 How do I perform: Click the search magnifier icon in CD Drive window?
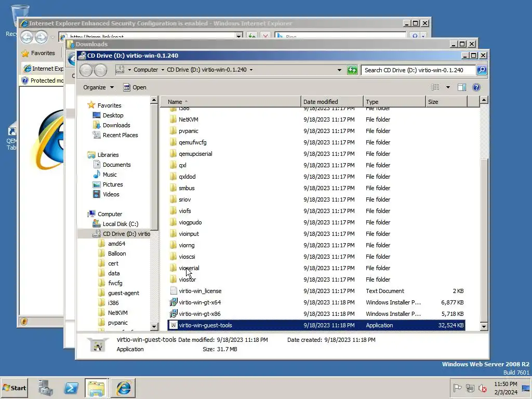(482, 70)
